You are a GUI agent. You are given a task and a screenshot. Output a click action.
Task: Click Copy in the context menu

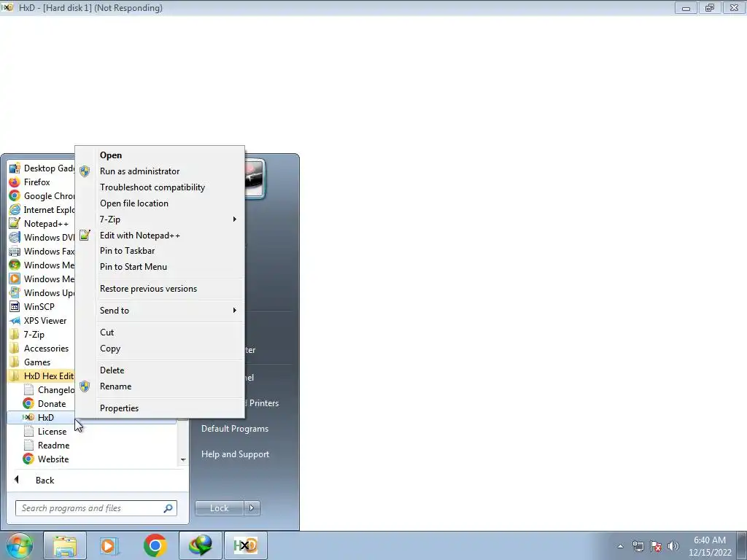coord(160,349)
